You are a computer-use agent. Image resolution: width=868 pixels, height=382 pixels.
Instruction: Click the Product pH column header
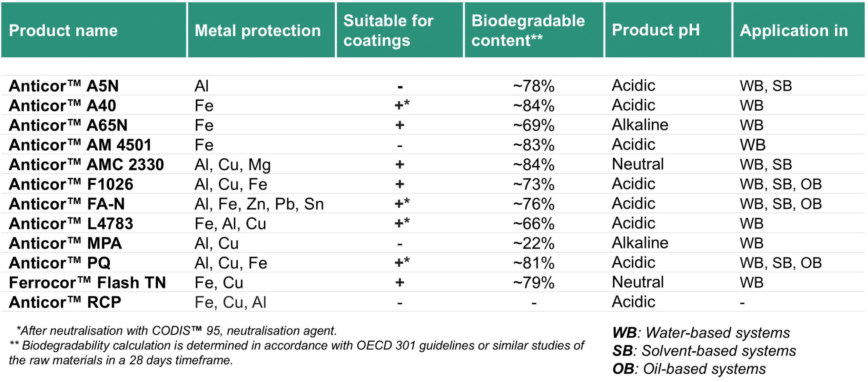click(x=656, y=30)
